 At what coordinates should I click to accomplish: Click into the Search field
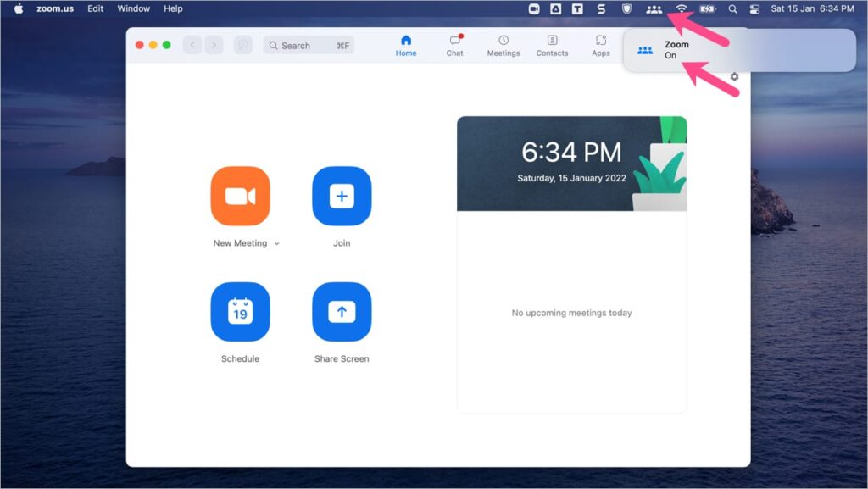297,45
